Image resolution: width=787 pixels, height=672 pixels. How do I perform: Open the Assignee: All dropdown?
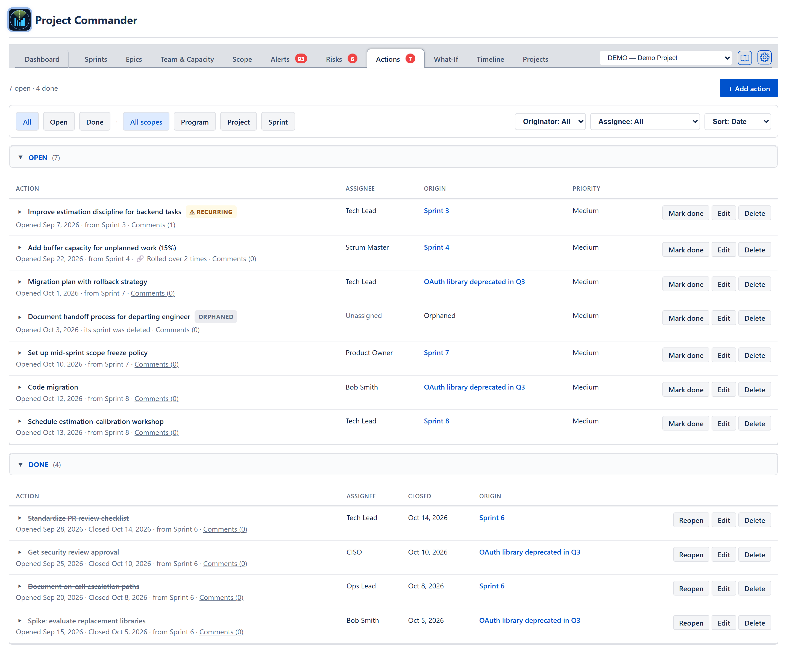point(645,122)
